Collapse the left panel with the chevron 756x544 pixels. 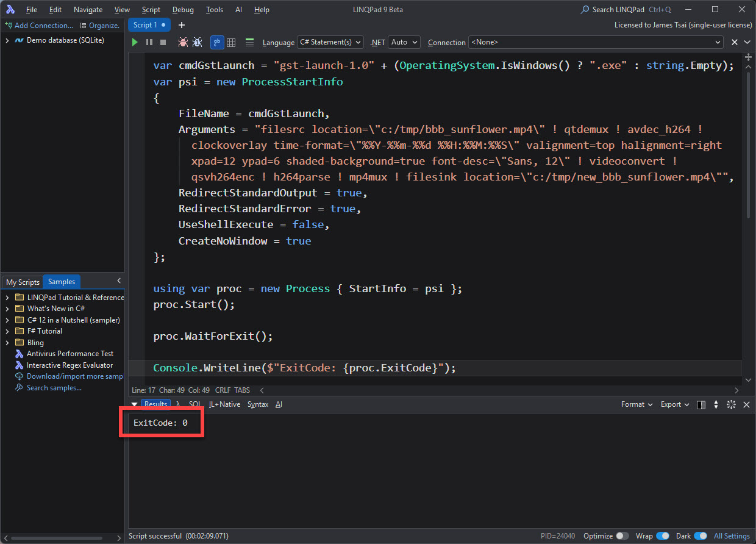point(119,281)
